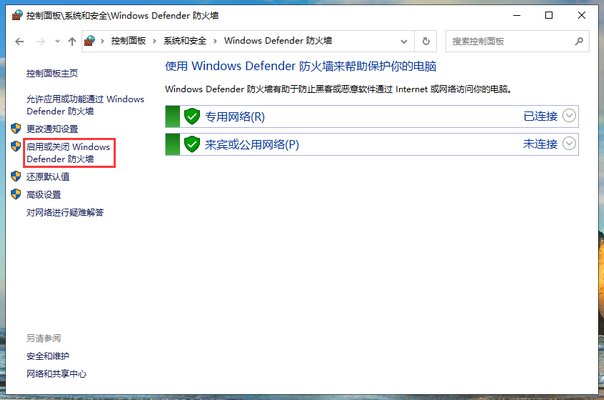Open 高级设置 link
The height and width of the screenshot is (400, 604).
tap(44, 195)
